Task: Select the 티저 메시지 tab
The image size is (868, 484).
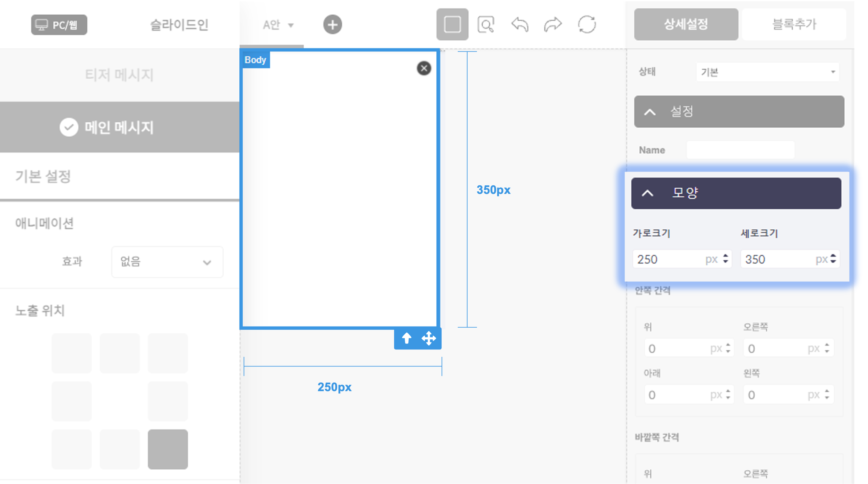Action: click(119, 75)
